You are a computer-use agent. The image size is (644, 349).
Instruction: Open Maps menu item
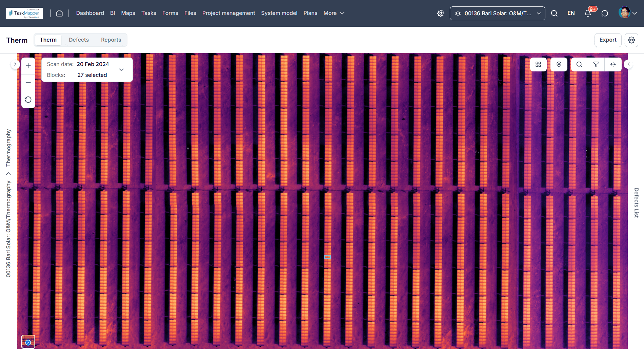coord(128,13)
